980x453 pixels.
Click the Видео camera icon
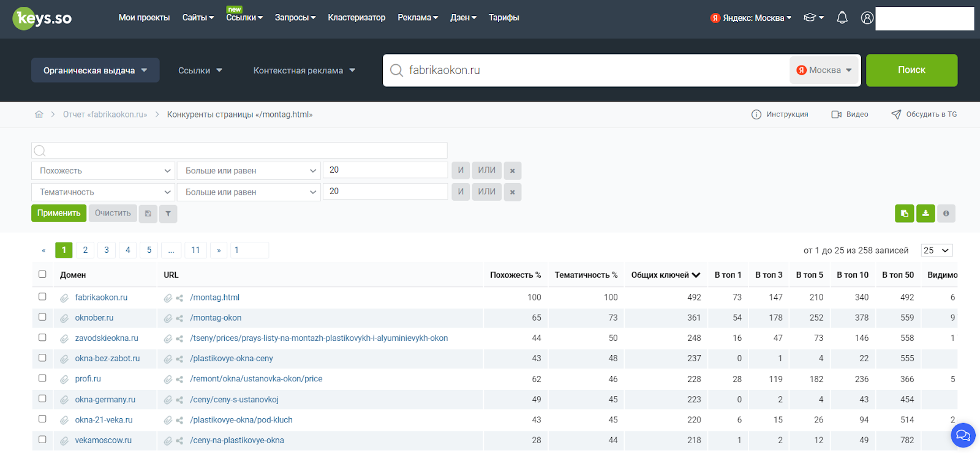[836, 114]
